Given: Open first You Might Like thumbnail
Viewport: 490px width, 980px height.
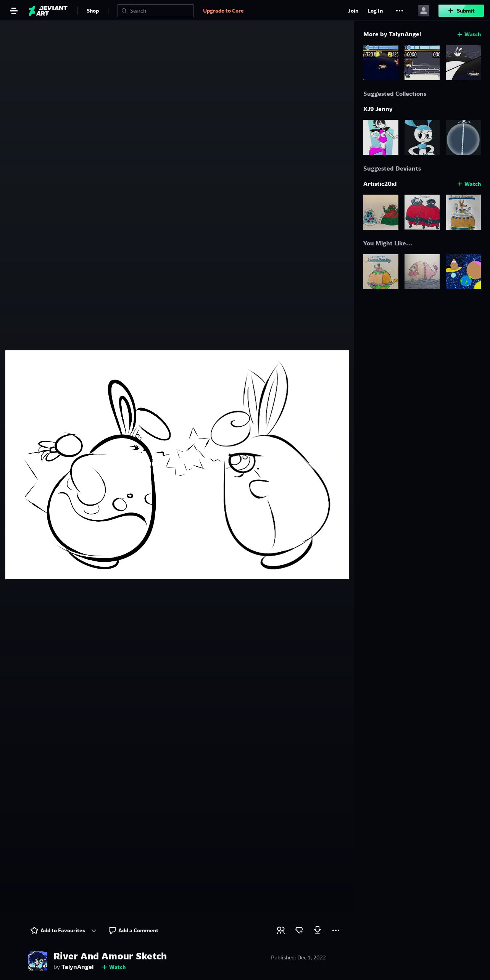Looking at the screenshot, I should (381, 272).
